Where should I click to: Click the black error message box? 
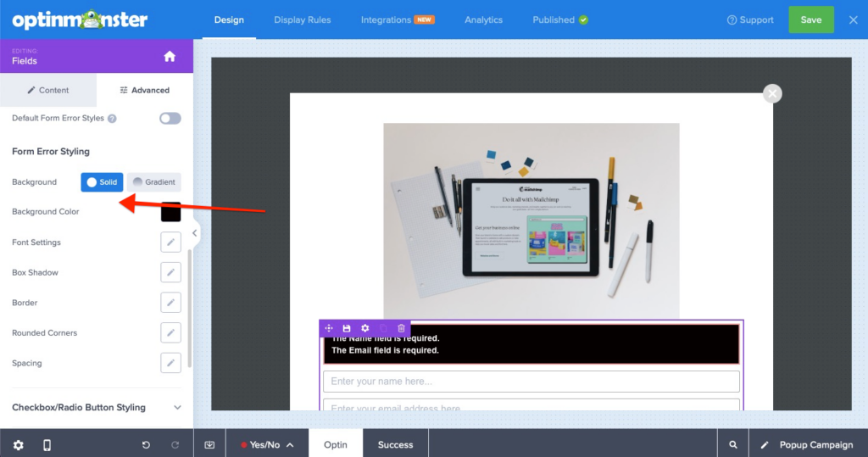tap(531, 344)
